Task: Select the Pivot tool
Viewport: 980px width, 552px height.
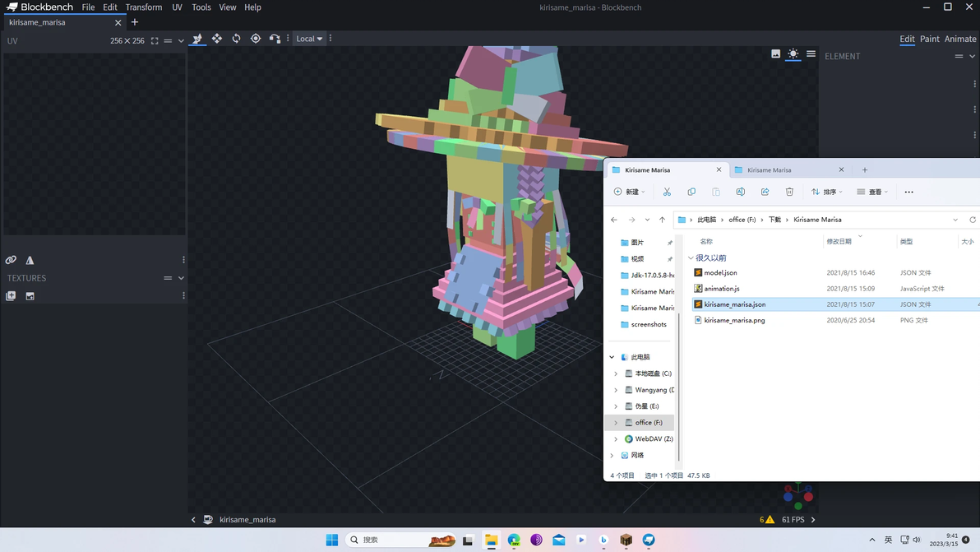Action: click(x=256, y=39)
